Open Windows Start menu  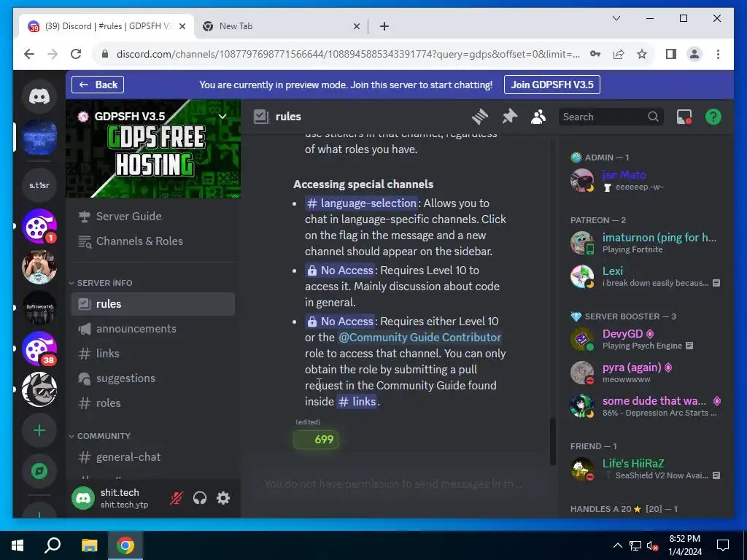[x=18, y=545]
